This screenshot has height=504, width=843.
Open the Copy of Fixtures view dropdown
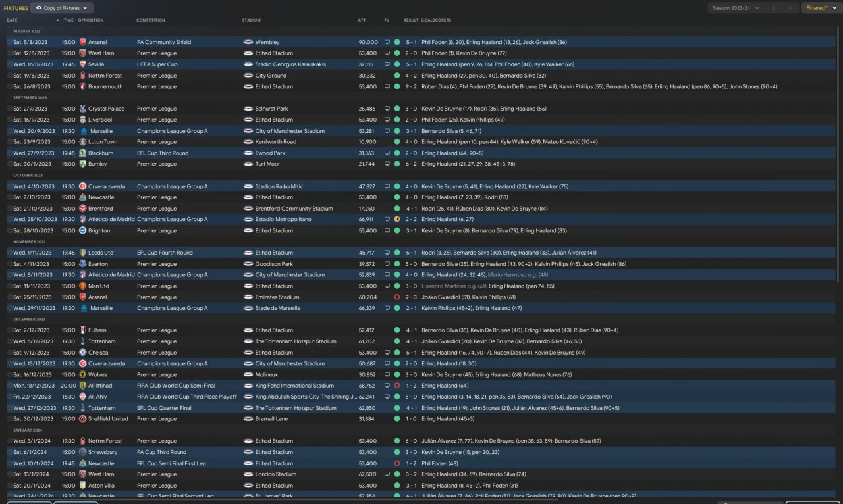62,8
